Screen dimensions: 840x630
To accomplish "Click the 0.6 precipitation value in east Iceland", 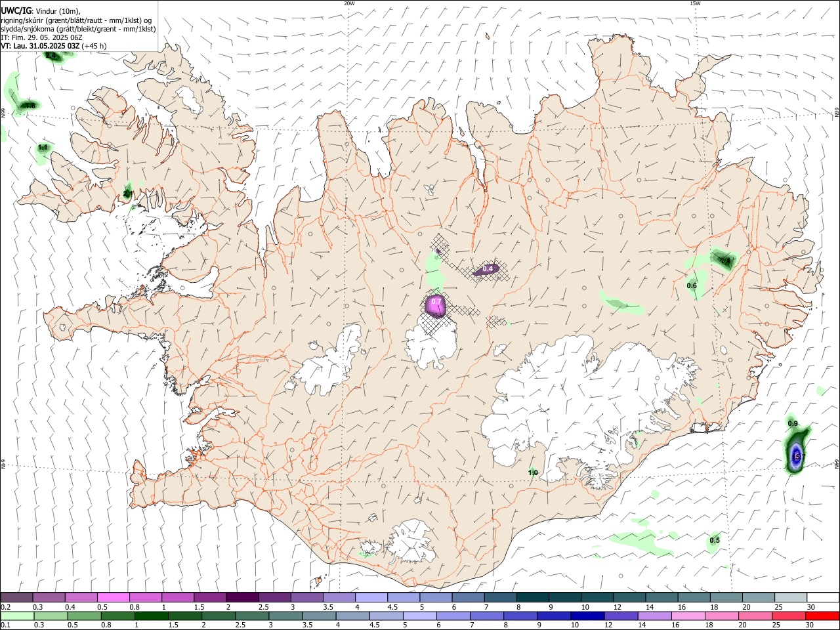I will (692, 285).
